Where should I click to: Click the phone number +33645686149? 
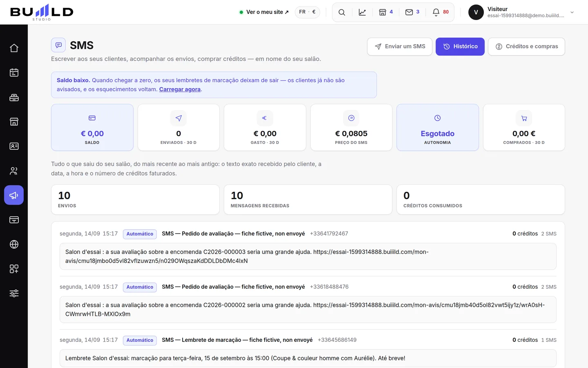coord(337,340)
